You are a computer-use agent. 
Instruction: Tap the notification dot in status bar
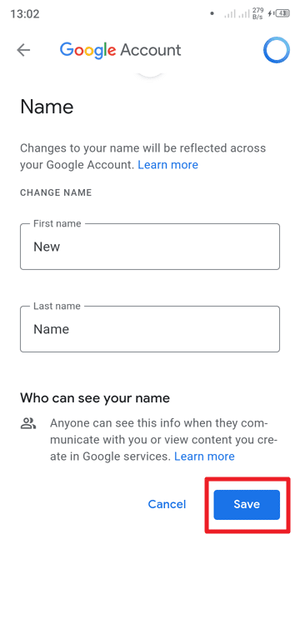coord(212,13)
